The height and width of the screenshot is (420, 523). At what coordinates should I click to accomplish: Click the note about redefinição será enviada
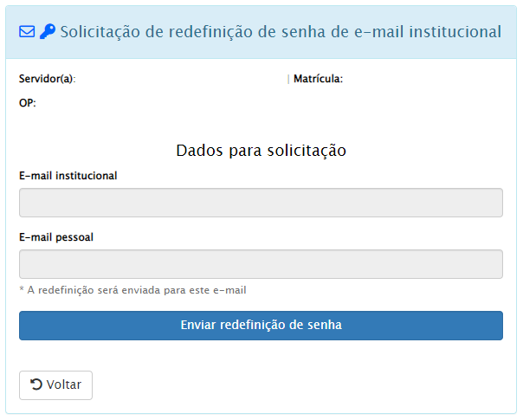tap(132, 290)
